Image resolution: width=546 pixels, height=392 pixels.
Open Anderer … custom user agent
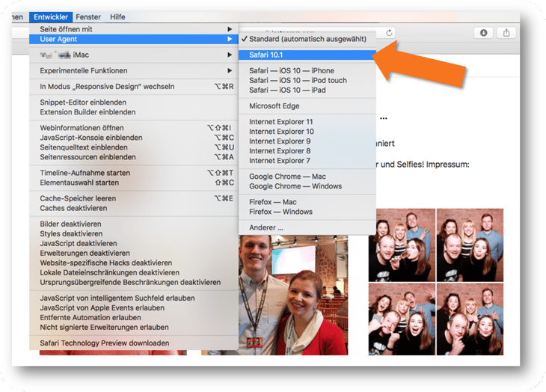coord(307,227)
